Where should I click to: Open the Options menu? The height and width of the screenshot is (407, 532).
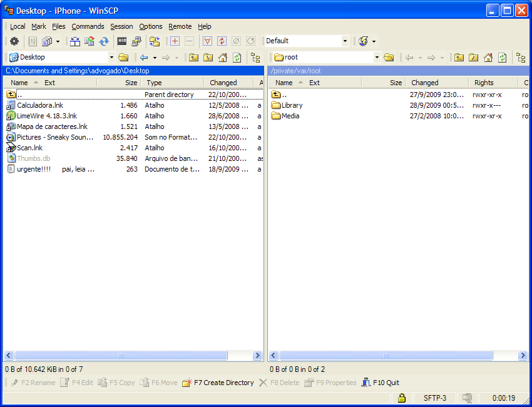click(x=151, y=26)
